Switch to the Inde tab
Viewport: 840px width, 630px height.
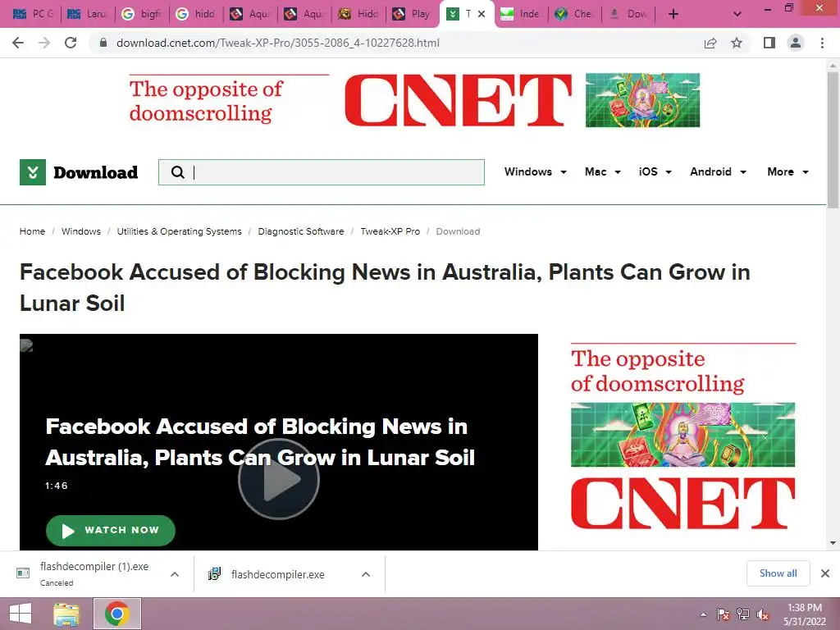pyautogui.click(x=519, y=14)
